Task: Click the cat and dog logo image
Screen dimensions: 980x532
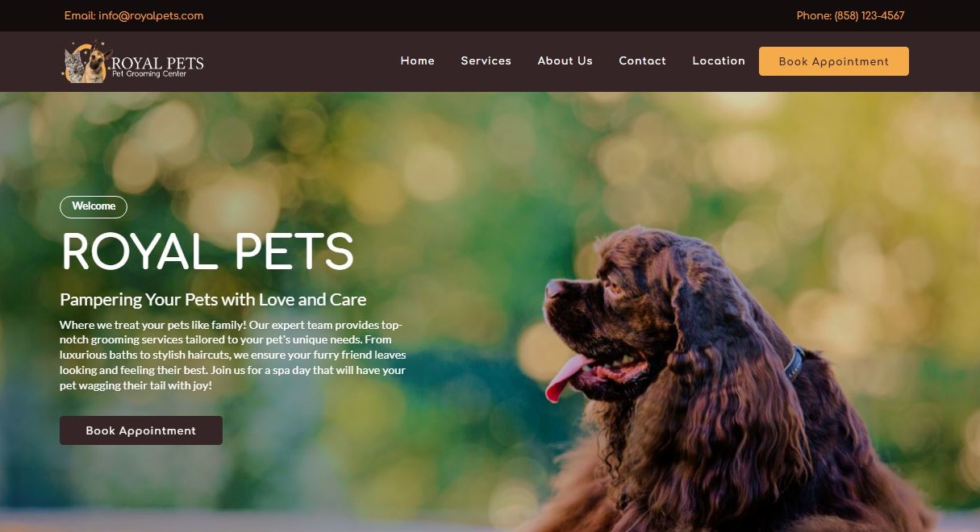Action: pyautogui.click(x=86, y=62)
